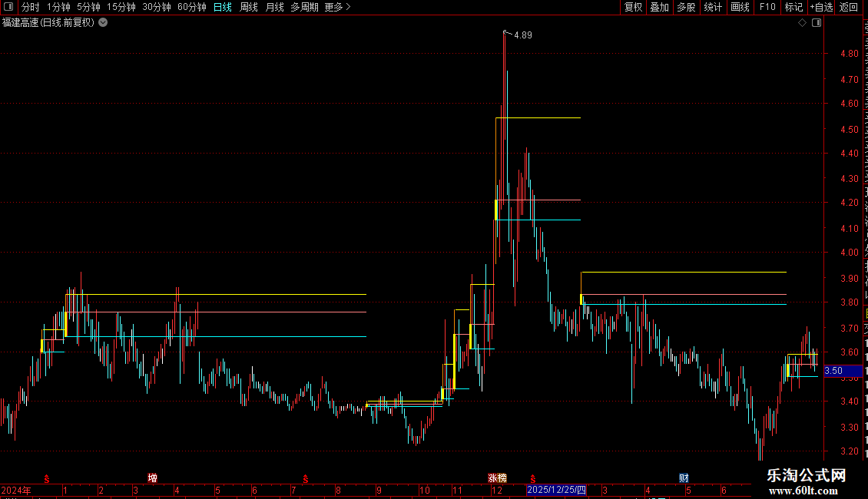This screenshot has height=499, width=868.
Task: Click the diamond icon above the chart
Action: pos(802,23)
